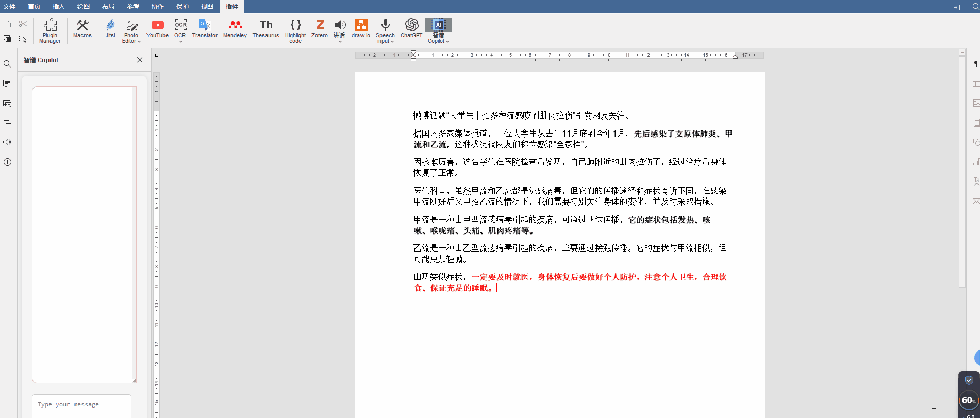Click the 智谱 Copilot plugin icon
The image size is (980, 418).
439,25
